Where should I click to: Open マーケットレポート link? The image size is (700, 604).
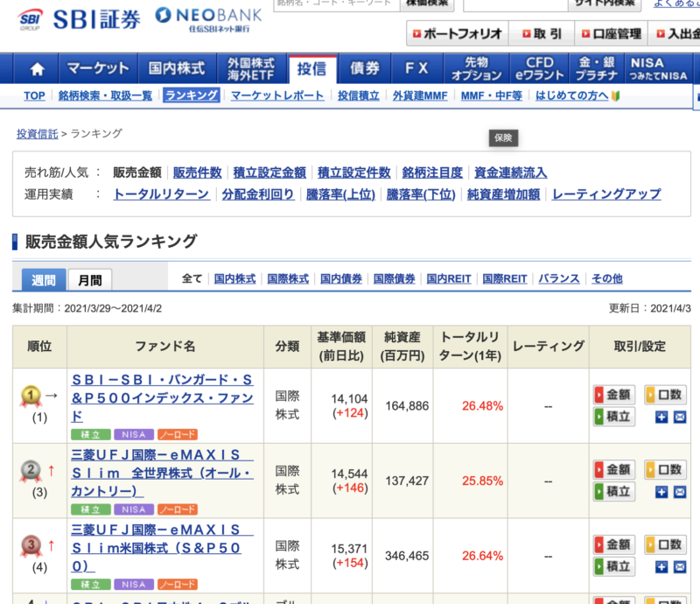[x=277, y=95]
